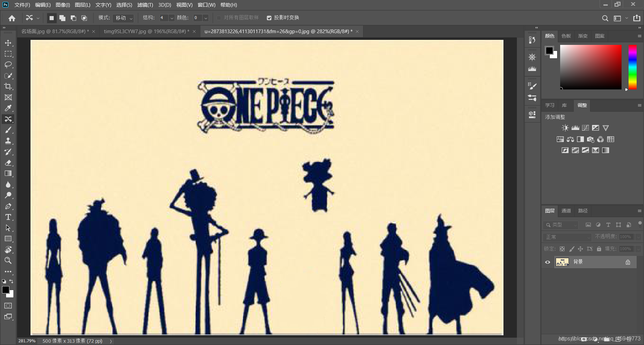Open the Adjustments panel options menu

(x=639, y=105)
